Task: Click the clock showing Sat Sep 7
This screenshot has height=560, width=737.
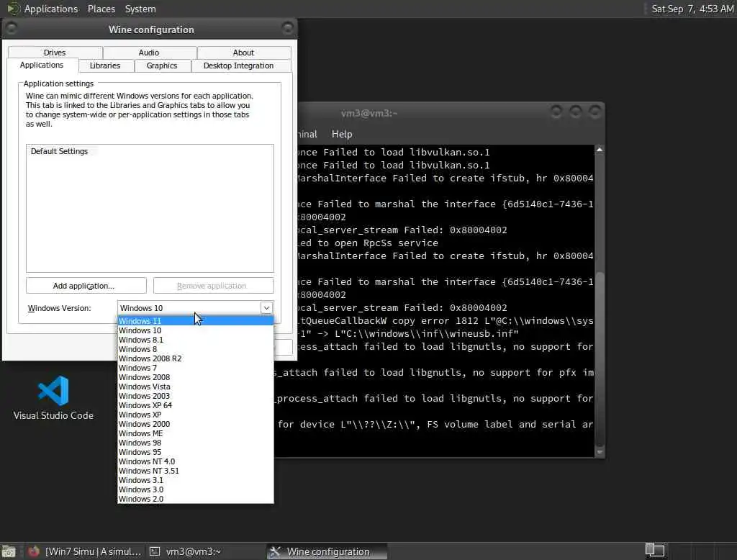Action: click(692, 9)
